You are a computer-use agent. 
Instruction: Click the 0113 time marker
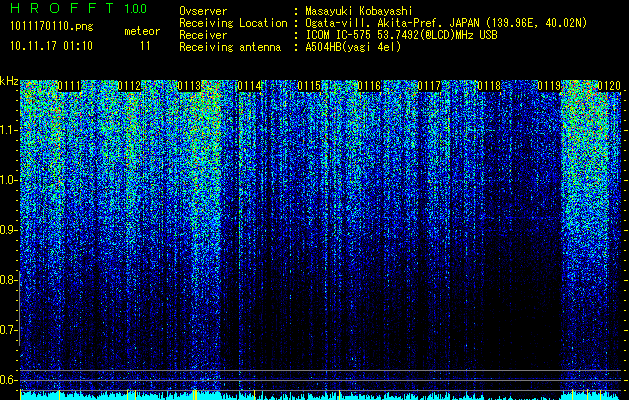(189, 86)
